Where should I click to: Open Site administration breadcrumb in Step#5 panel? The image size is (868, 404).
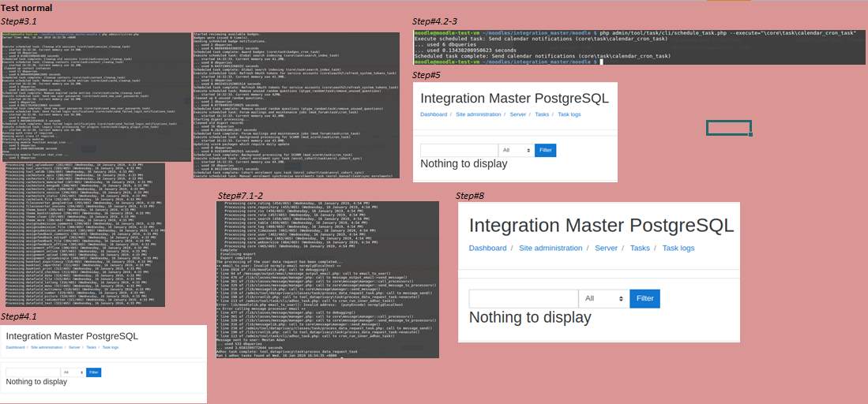[479, 114]
